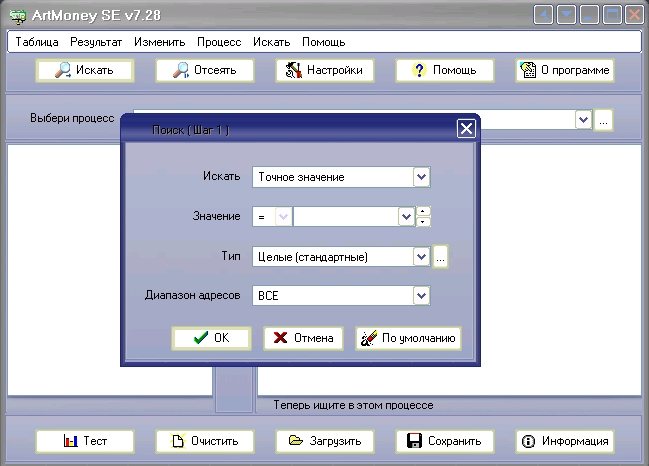
Task: Maximize the ArtMoney window
Action: pyautogui.click(x=612, y=15)
